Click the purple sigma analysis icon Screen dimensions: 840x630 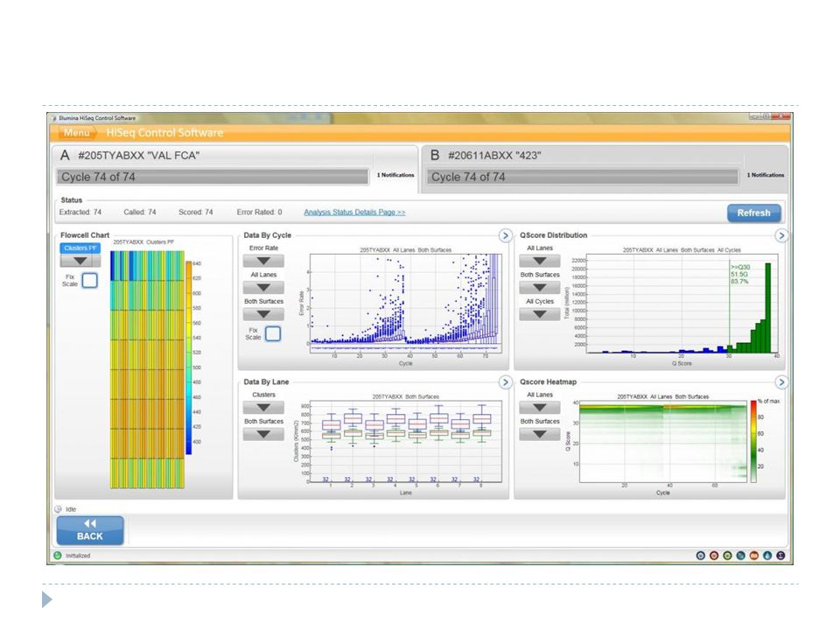pos(780,556)
